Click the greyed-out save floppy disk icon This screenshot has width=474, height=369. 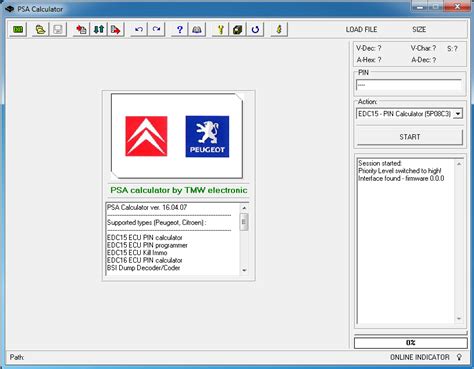click(58, 30)
